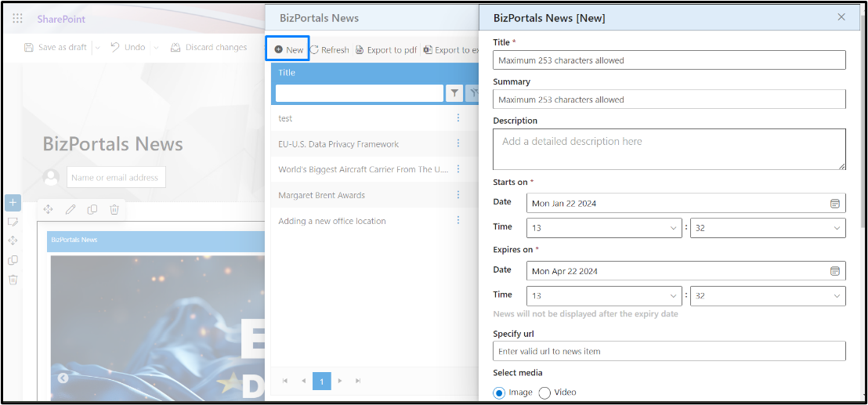Viewport: 868px width, 405px height.
Task: Go to previous page in pager
Action: (303, 381)
